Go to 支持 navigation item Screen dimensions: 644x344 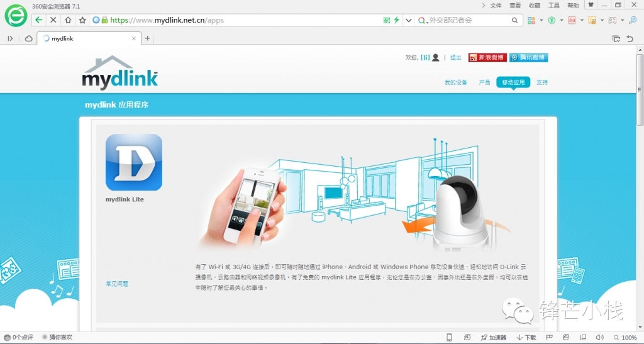(x=542, y=82)
